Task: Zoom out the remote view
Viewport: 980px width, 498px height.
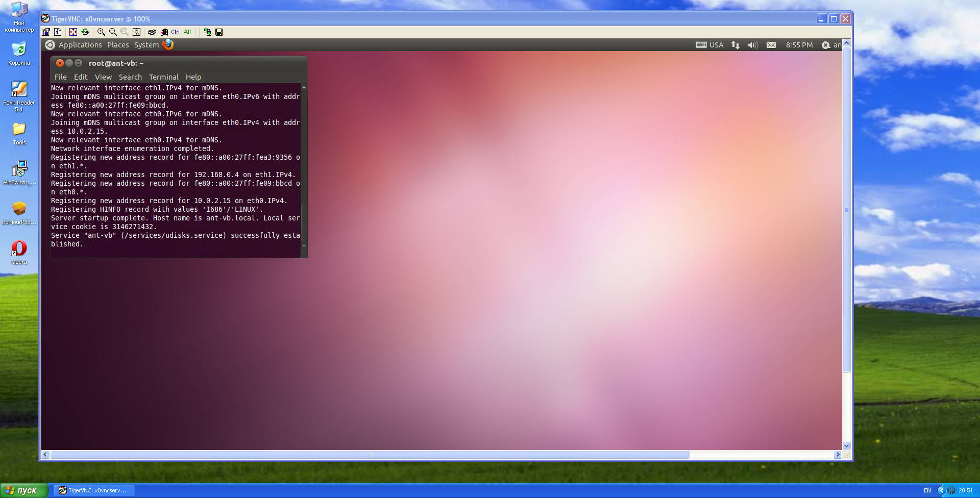Action: 113,32
